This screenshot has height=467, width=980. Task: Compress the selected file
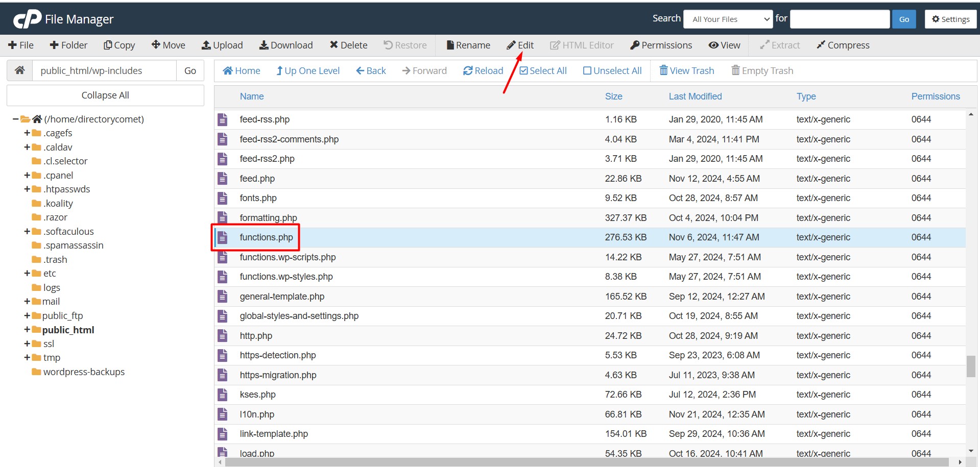tap(843, 45)
